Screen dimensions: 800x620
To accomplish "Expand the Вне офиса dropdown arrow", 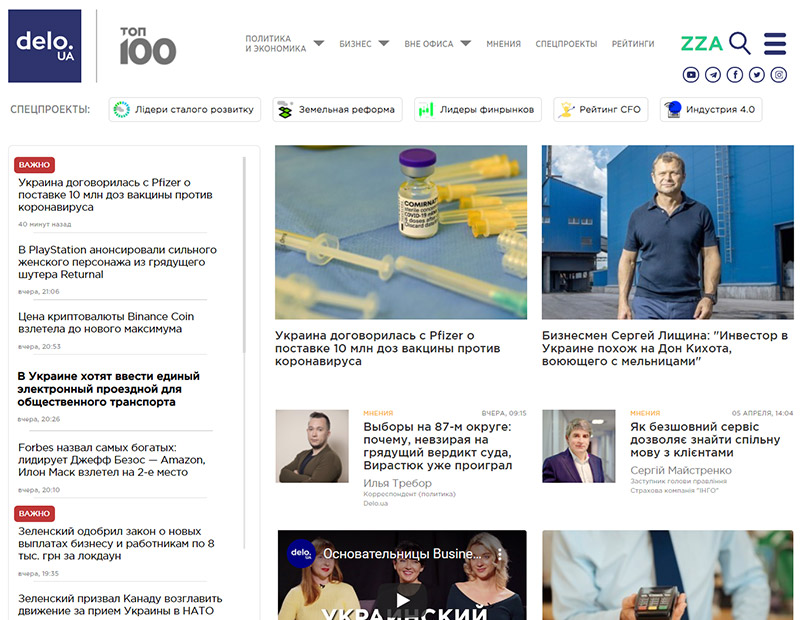I will 465,44.
